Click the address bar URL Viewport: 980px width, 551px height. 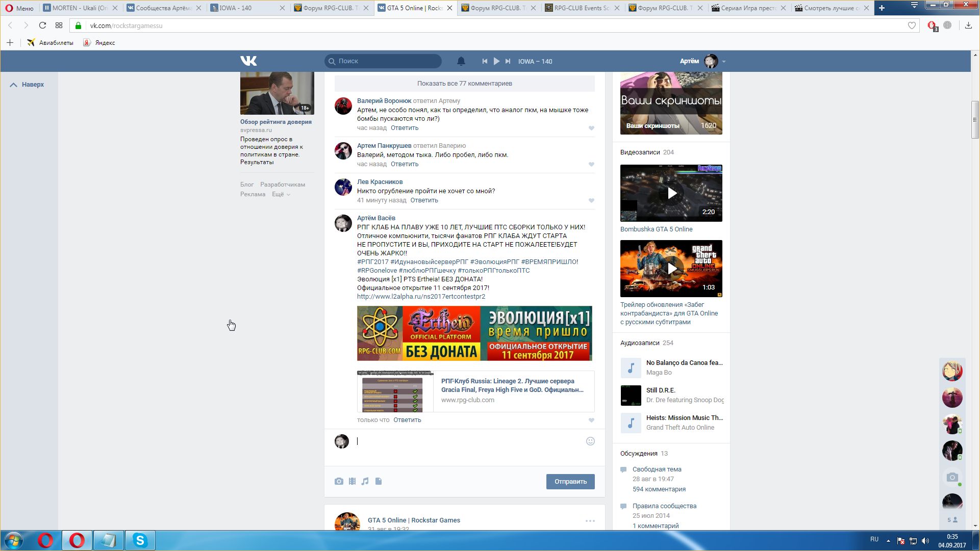(126, 25)
